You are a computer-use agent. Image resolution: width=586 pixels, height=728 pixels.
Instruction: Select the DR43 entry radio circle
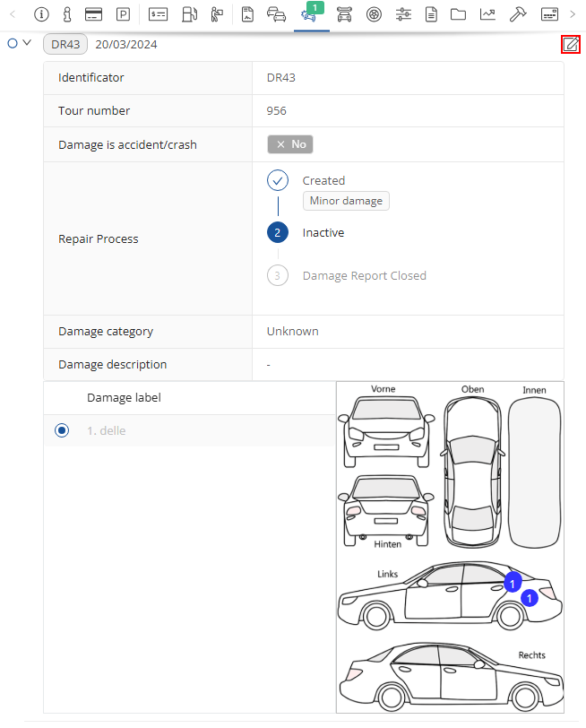pyautogui.click(x=13, y=43)
